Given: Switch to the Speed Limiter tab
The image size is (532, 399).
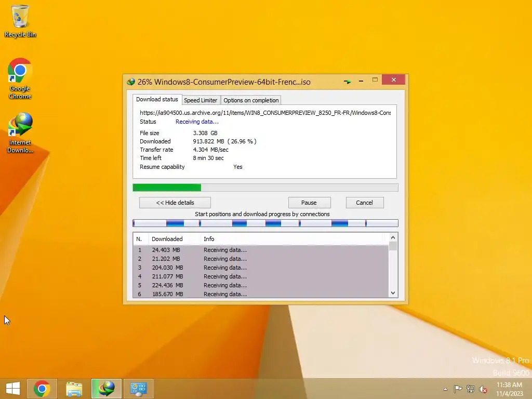Looking at the screenshot, I should pos(201,100).
